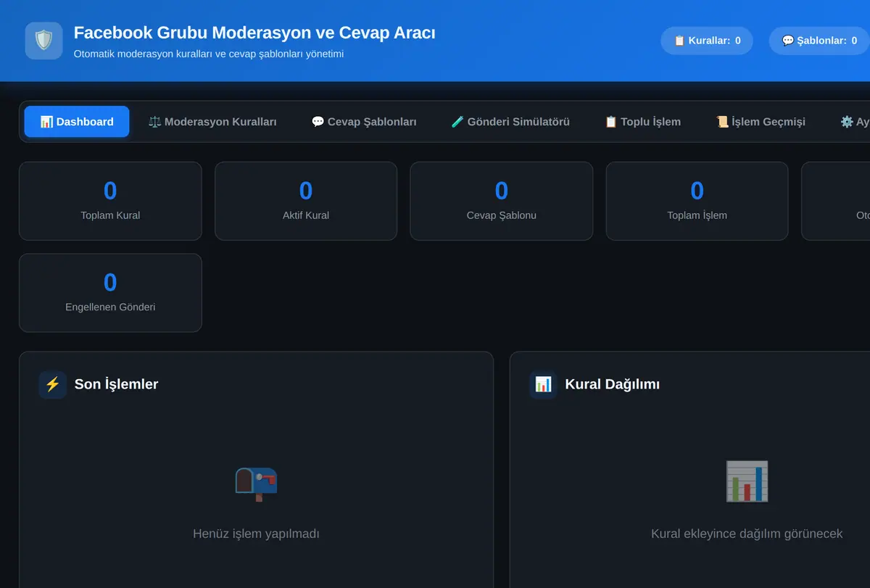
Task: Click the 'Kural Dağılımı' heading
Action: (613, 384)
